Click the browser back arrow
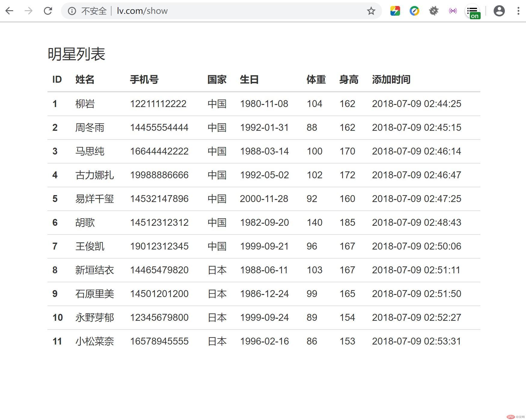526x420 pixels. 9,11
